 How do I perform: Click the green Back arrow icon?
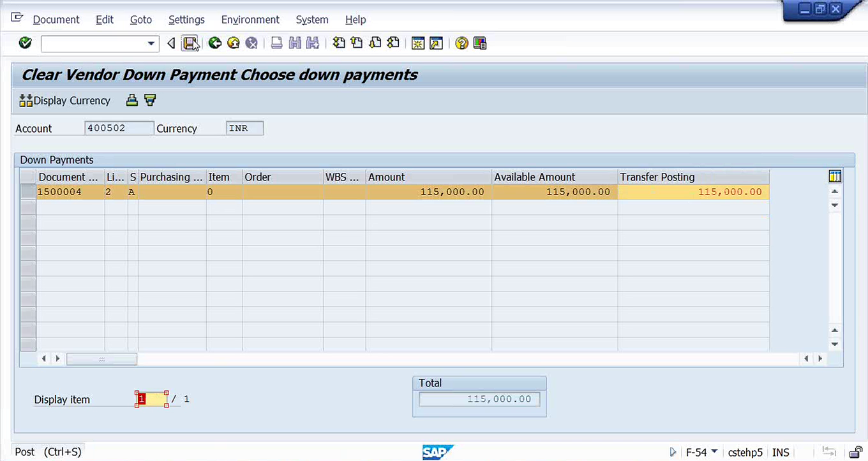pos(215,43)
